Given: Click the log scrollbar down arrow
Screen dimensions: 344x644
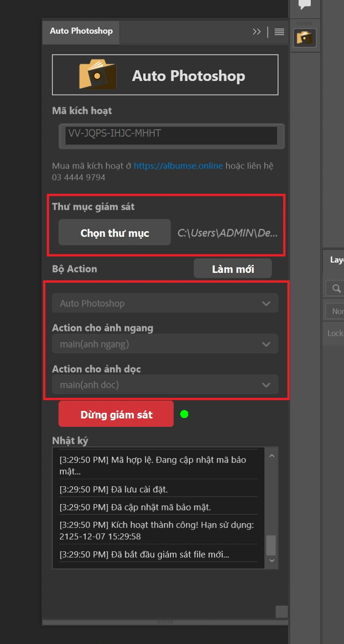Looking at the screenshot, I should click(x=271, y=560).
